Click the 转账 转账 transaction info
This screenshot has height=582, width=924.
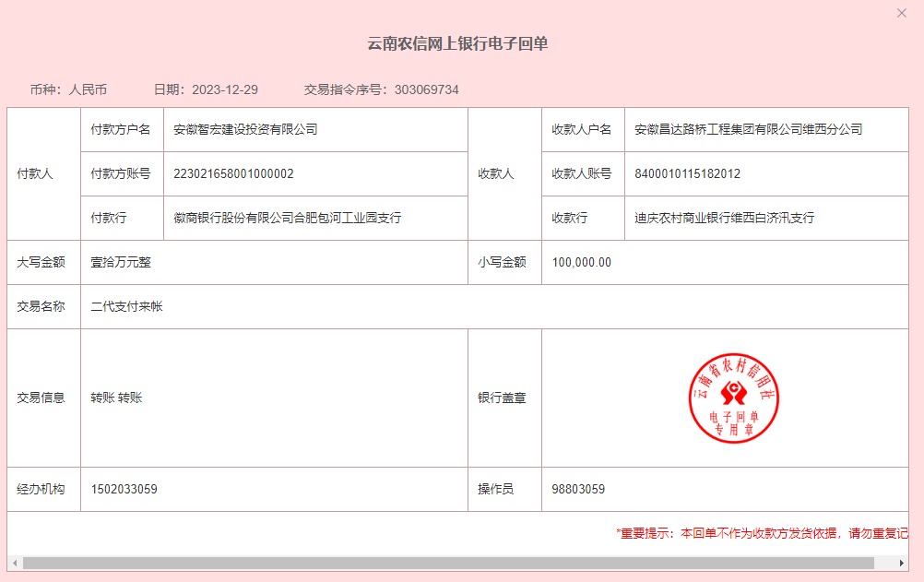click(x=116, y=398)
